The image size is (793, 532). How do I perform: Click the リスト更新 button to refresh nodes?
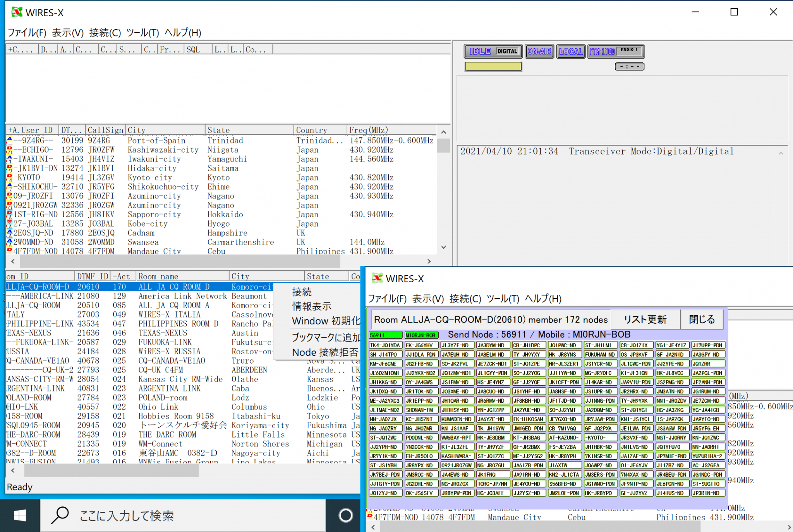coord(645,319)
